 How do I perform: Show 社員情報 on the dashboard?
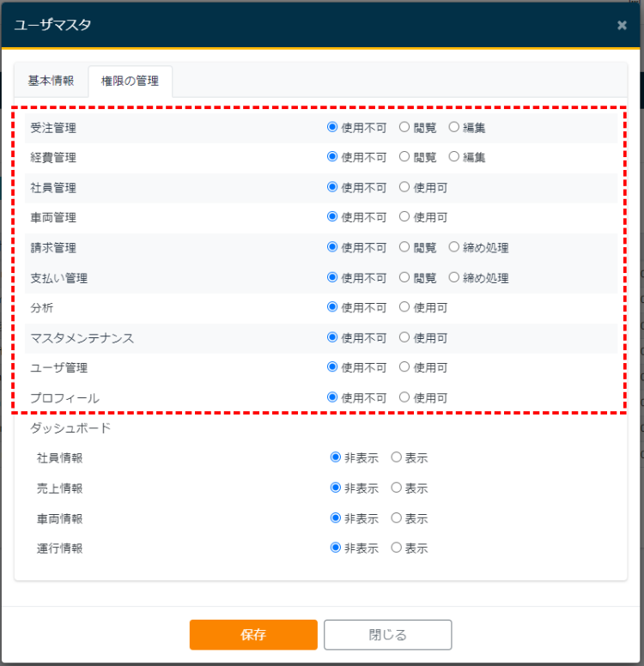(x=396, y=457)
